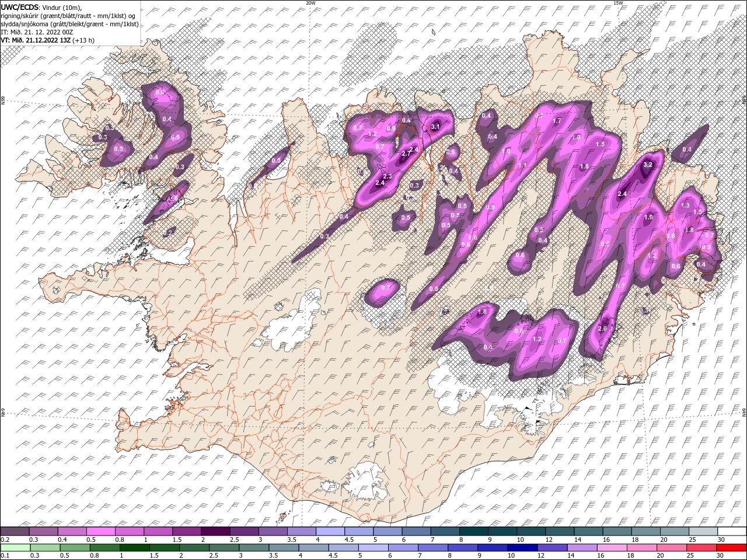
Task: Pick the light pink 16 swatch in lower legend
Action: click(612, 548)
